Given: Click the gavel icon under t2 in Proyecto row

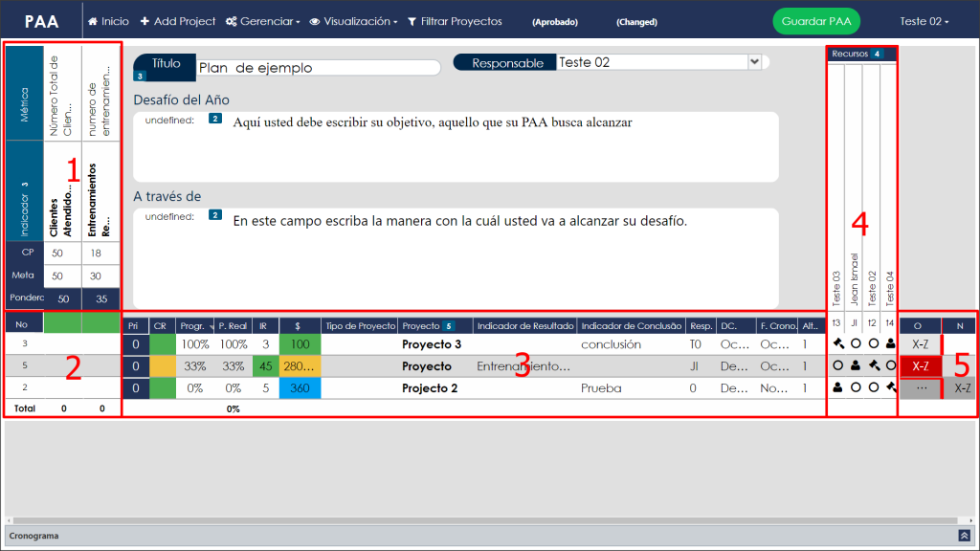Looking at the screenshot, I should coord(874,365).
